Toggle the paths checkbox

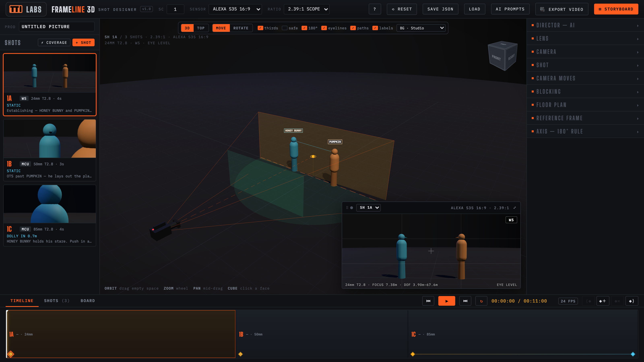(353, 28)
